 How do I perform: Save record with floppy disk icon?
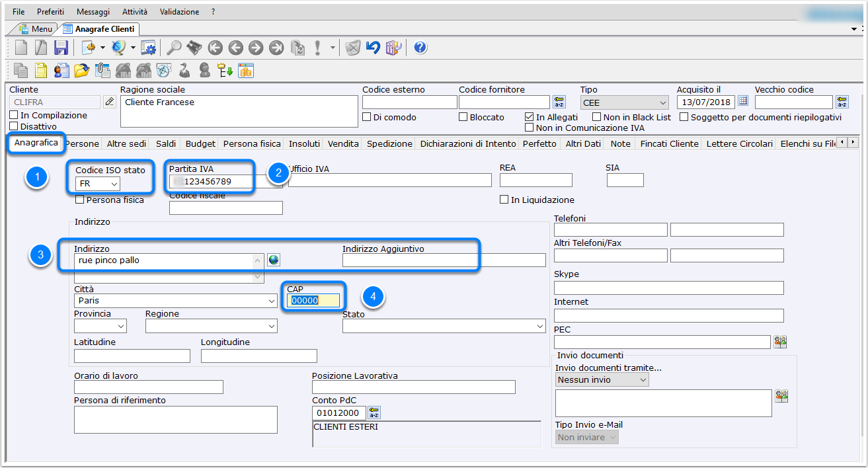[61, 48]
